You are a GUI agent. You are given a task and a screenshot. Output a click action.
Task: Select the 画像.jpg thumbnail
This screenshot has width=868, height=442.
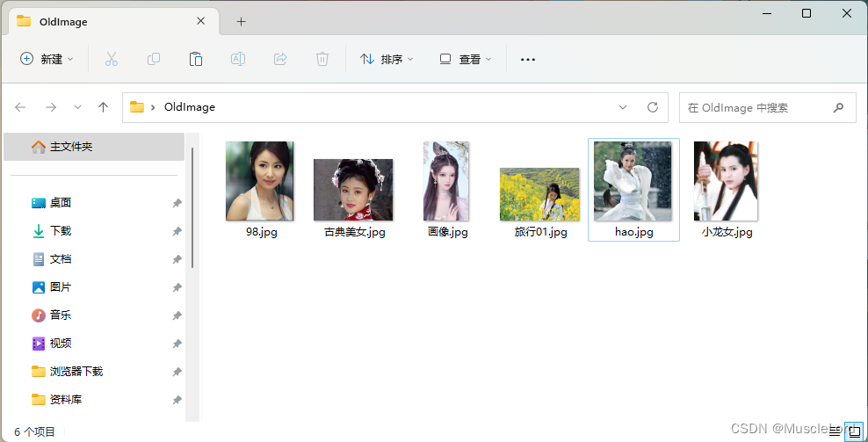pyautogui.click(x=446, y=181)
